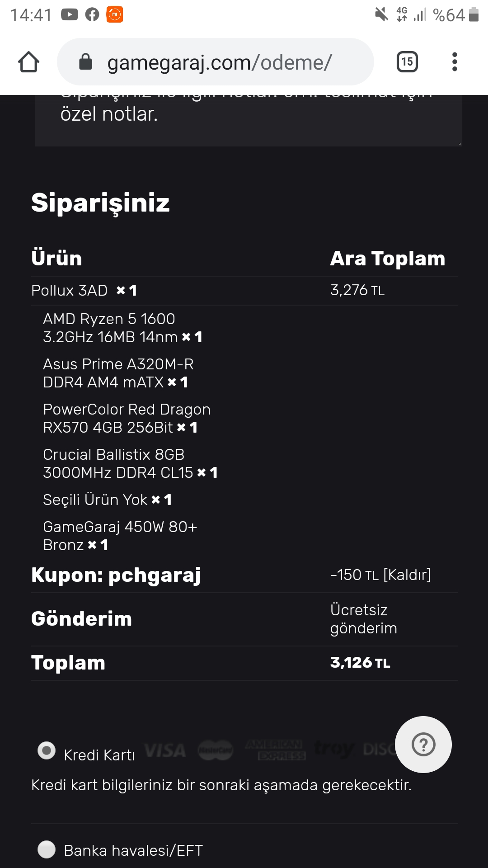Screen dimensions: 488x868
Task: Tap the American Express logo
Action: coord(275,750)
